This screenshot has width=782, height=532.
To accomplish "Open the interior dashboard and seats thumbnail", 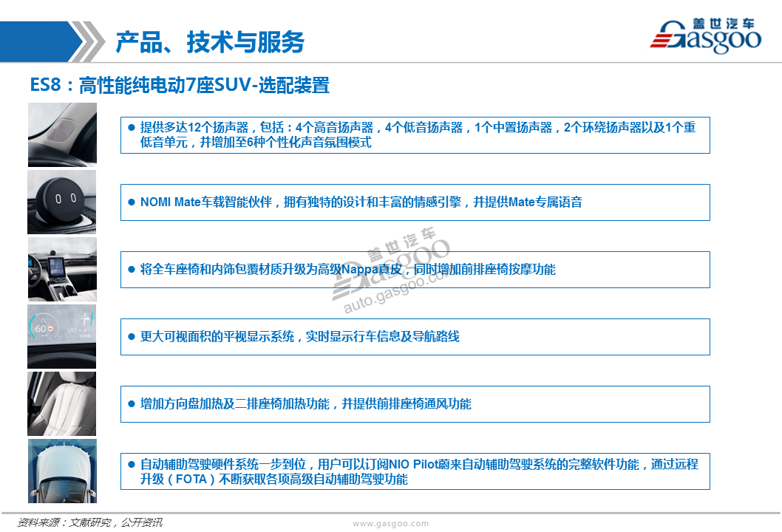I will tap(62, 269).
